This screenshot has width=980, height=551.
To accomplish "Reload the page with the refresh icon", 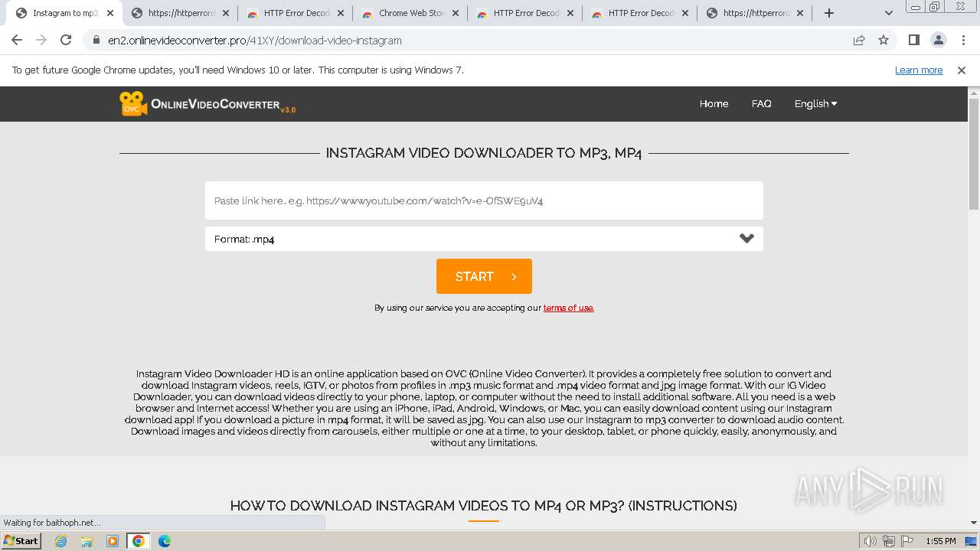I will 66,40.
